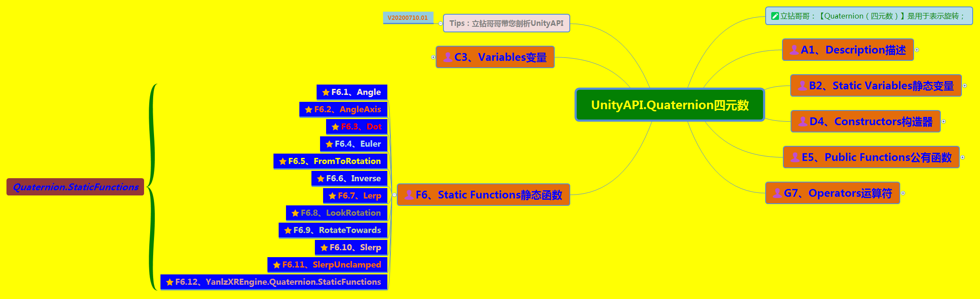The height and width of the screenshot is (299, 980).
Task: Select the F6.7 Lerp topic
Action: click(x=355, y=196)
